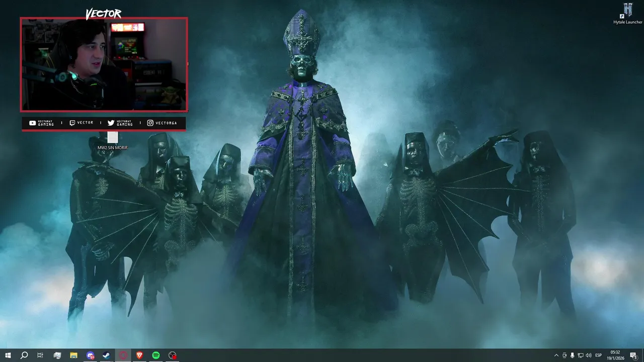This screenshot has width=644, height=362.
Task: Open File Explorer from the taskbar
Action: (x=73, y=355)
